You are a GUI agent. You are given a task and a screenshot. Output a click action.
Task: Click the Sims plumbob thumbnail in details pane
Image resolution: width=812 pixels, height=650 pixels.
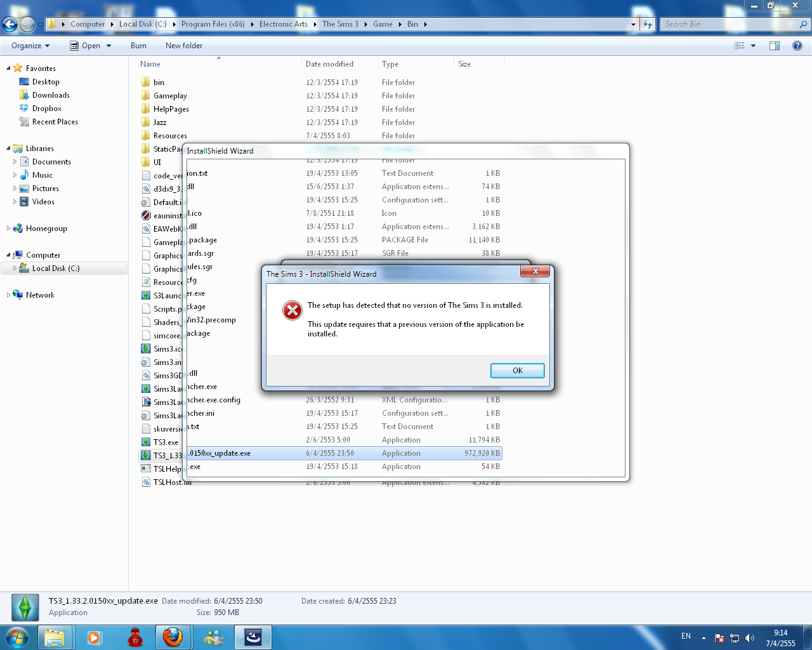click(25, 607)
